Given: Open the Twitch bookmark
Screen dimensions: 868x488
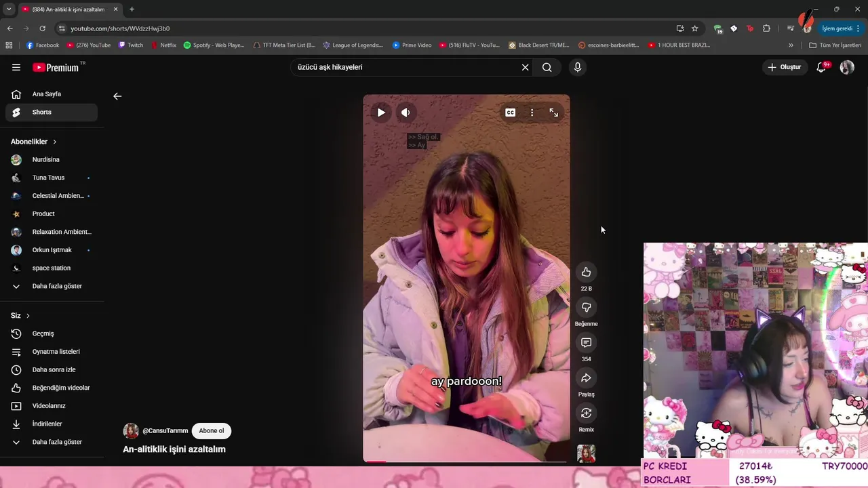Looking at the screenshot, I should coord(131,45).
